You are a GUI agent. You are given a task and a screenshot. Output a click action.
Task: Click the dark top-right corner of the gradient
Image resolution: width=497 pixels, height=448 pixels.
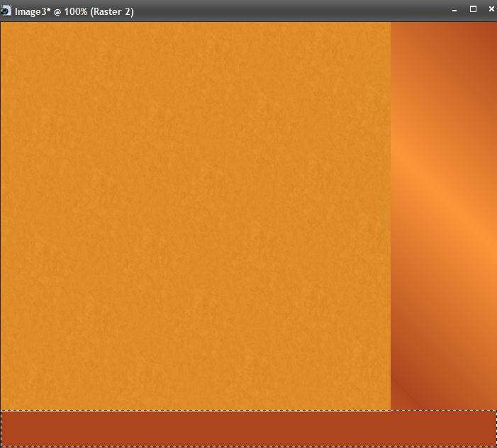tap(488, 31)
